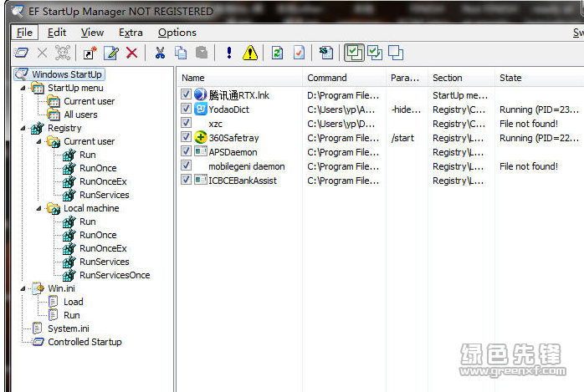This screenshot has width=584, height=392.
Task: Click the System.ini file icon
Action: tap(38, 328)
